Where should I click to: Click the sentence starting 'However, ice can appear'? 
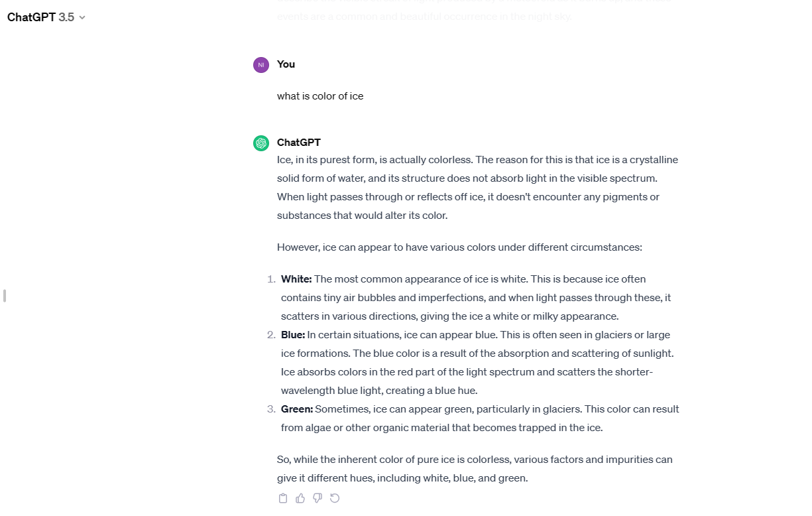[459, 247]
